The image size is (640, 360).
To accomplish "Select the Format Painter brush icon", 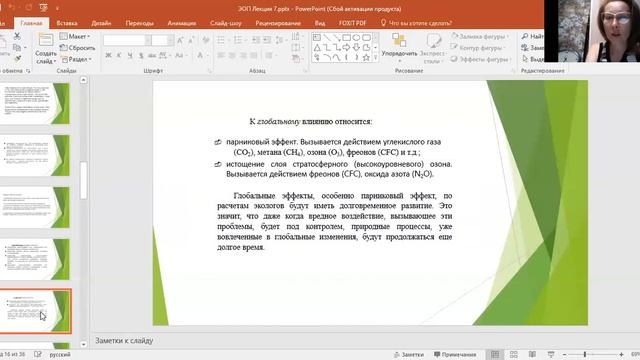I will tap(17, 59).
